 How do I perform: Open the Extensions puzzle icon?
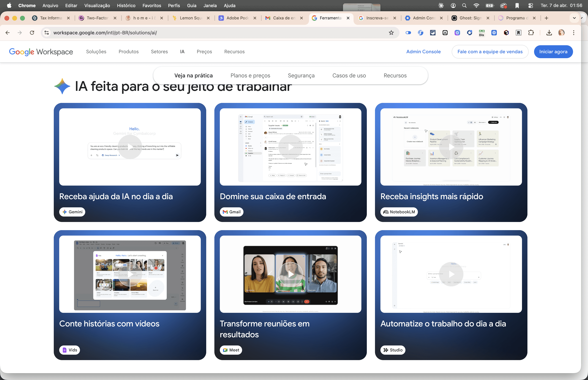coord(531,32)
